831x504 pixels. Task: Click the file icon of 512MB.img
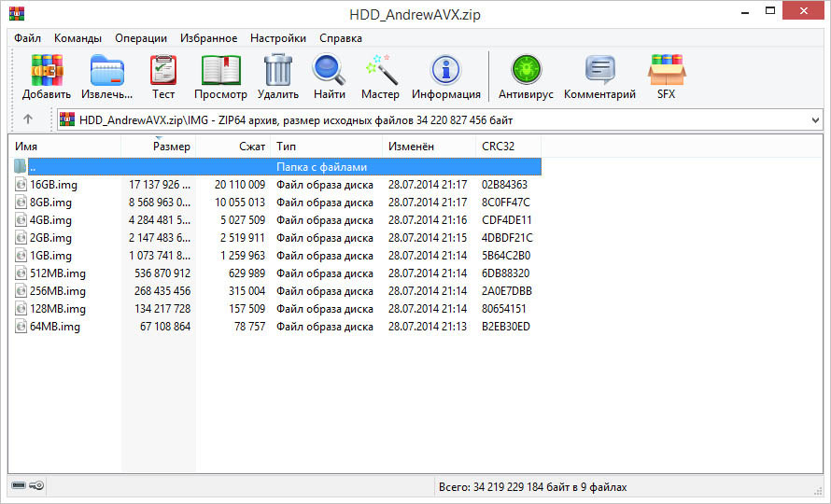click(21, 273)
